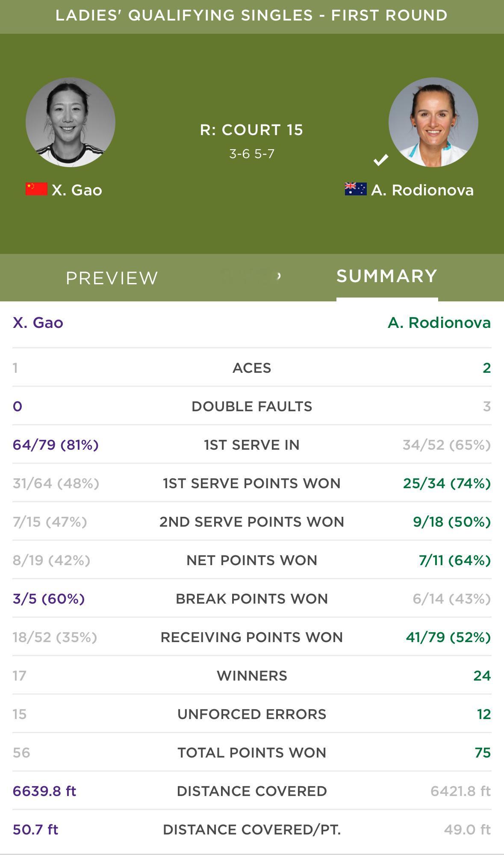504x855 pixels.
Task: Tap the Australia flag icon
Action: click(356, 189)
